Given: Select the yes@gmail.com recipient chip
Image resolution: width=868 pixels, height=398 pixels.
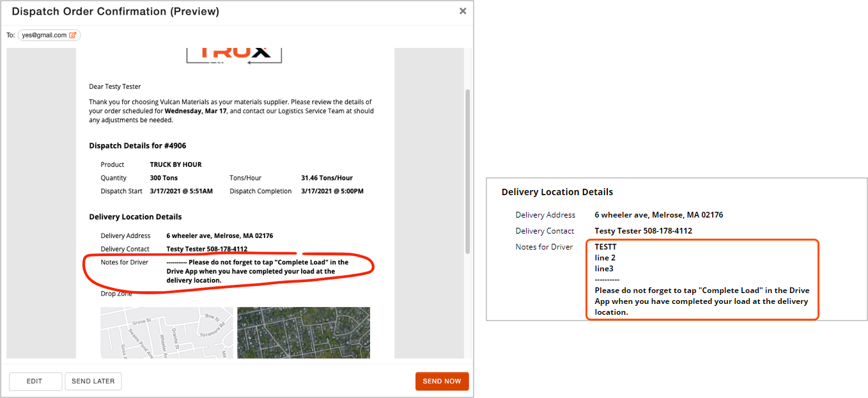Looking at the screenshot, I should click(49, 35).
